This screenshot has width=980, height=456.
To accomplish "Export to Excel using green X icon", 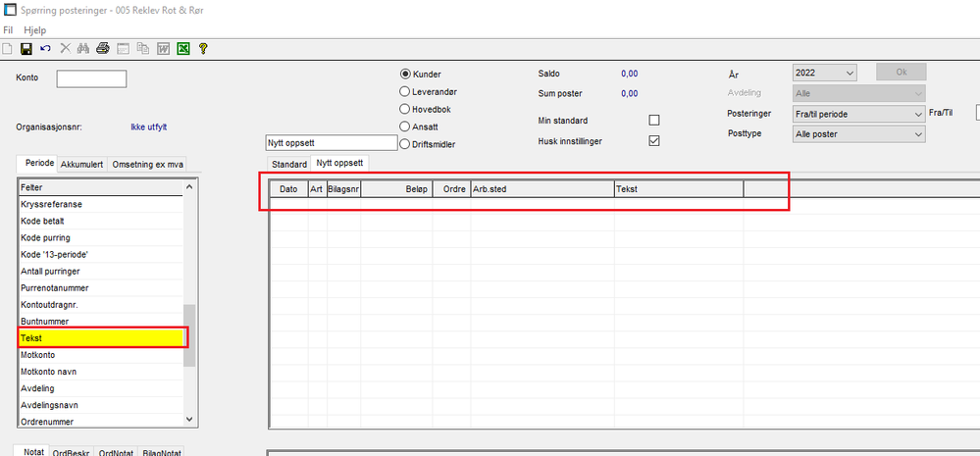I will tap(183, 49).
